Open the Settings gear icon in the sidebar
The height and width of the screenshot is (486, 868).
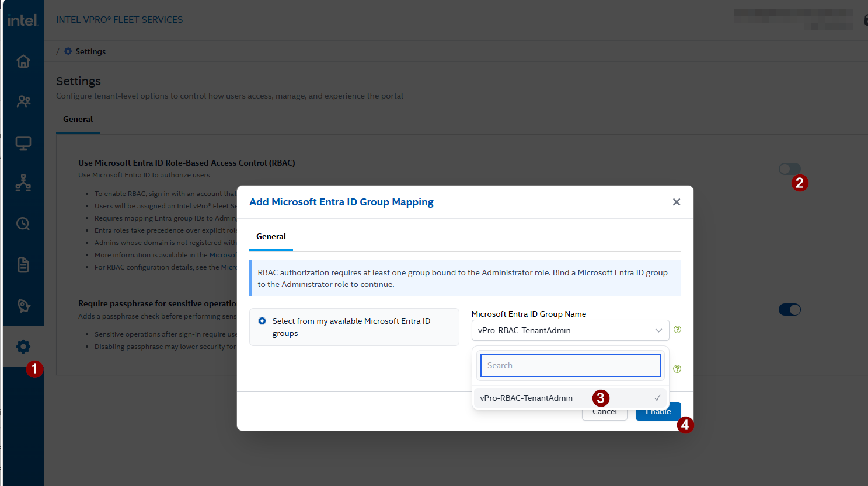[23, 347]
